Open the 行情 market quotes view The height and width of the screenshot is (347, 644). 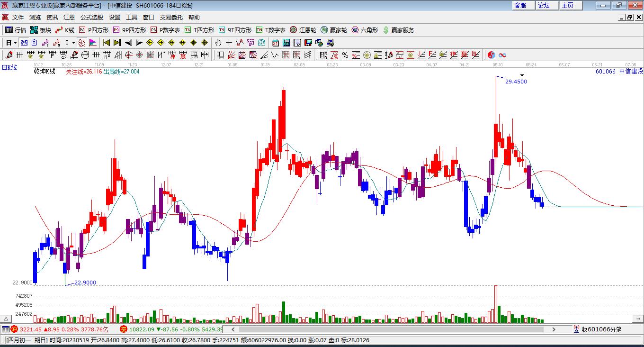[x=16, y=30]
